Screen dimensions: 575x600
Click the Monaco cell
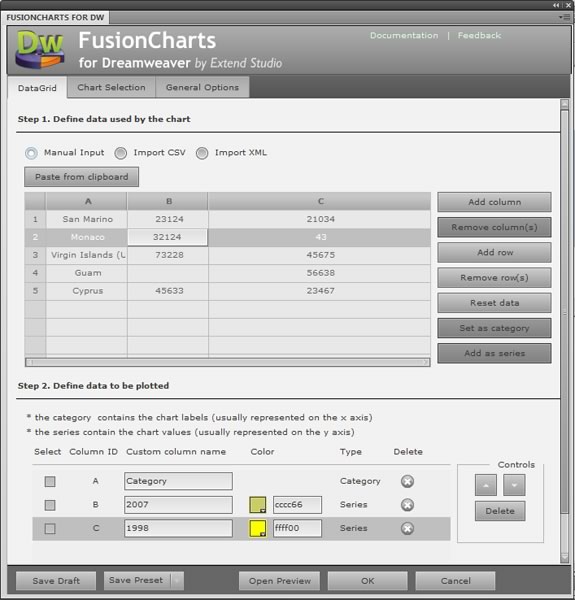[87, 237]
